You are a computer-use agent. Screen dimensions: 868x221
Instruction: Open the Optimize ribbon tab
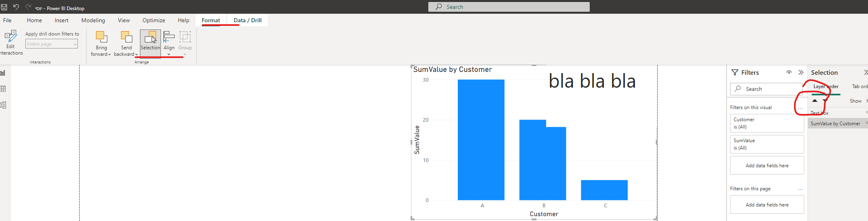point(154,20)
